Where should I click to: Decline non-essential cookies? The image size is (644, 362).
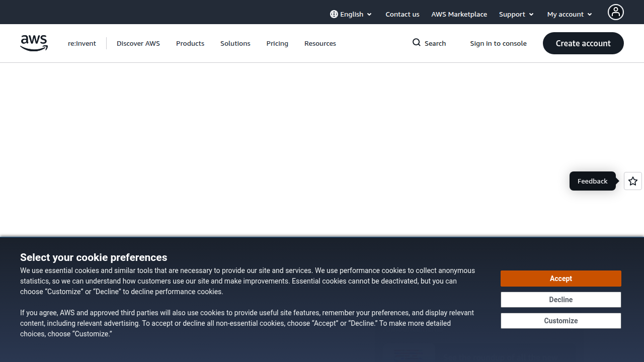click(x=561, y=300)
